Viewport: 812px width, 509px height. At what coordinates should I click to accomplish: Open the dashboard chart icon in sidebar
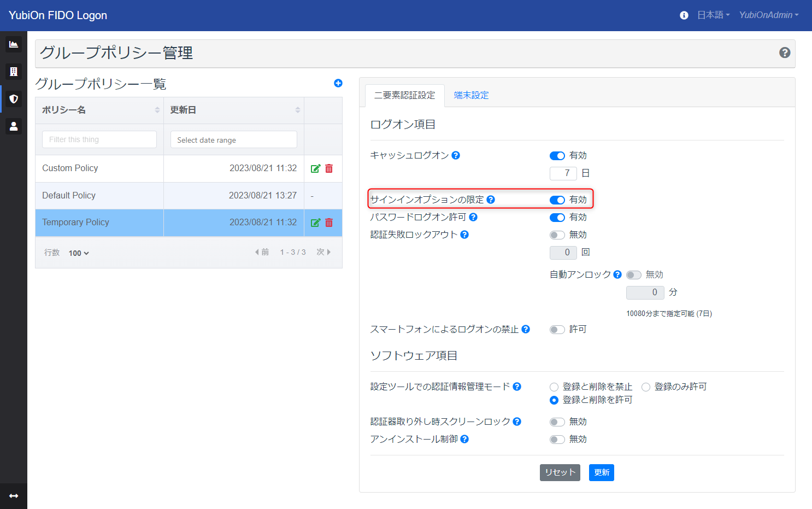pyautogui.click(x=14, y=44)
